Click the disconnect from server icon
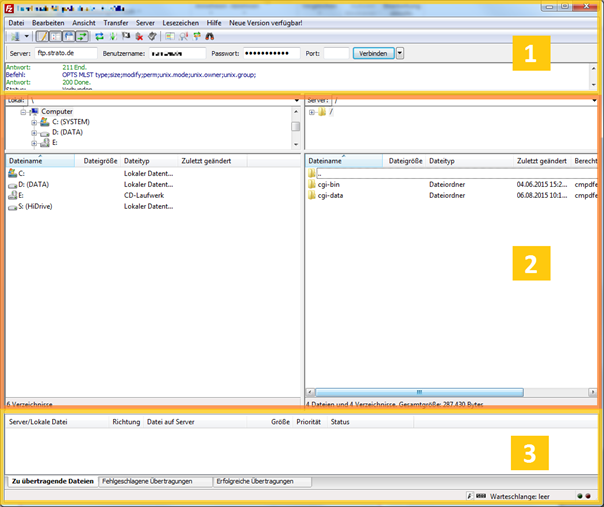604x507 pixels. coord(139,36)
